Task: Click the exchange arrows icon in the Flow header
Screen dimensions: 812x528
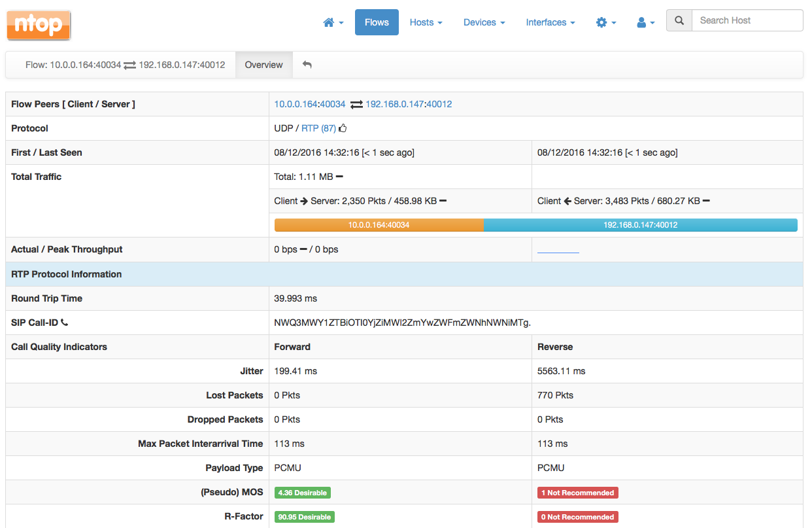Action: click(x=130, y=65)
